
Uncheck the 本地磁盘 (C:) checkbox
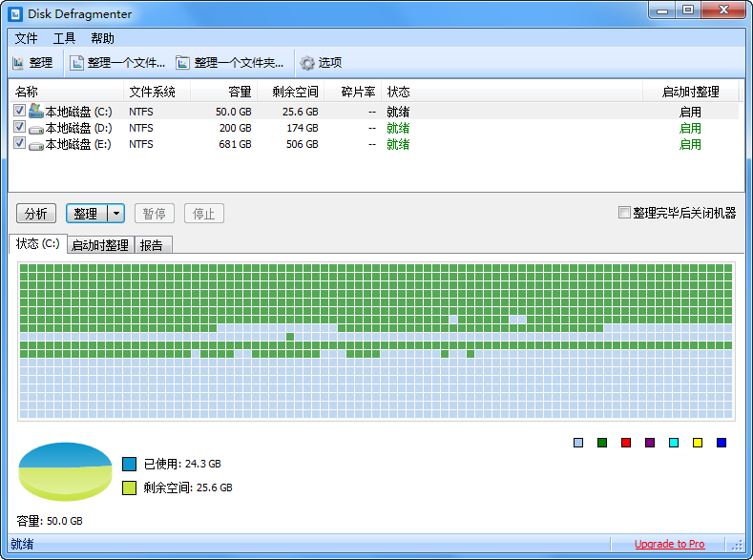tap(19, 111)
